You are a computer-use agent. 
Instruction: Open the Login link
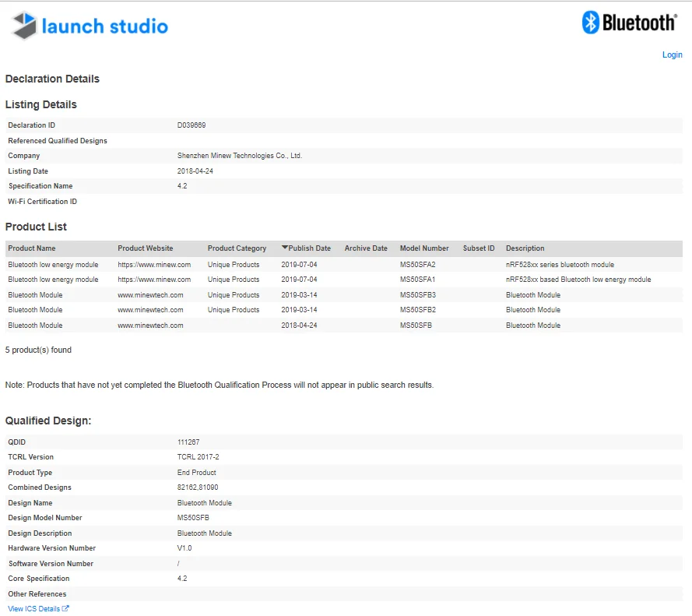point(672,55)
